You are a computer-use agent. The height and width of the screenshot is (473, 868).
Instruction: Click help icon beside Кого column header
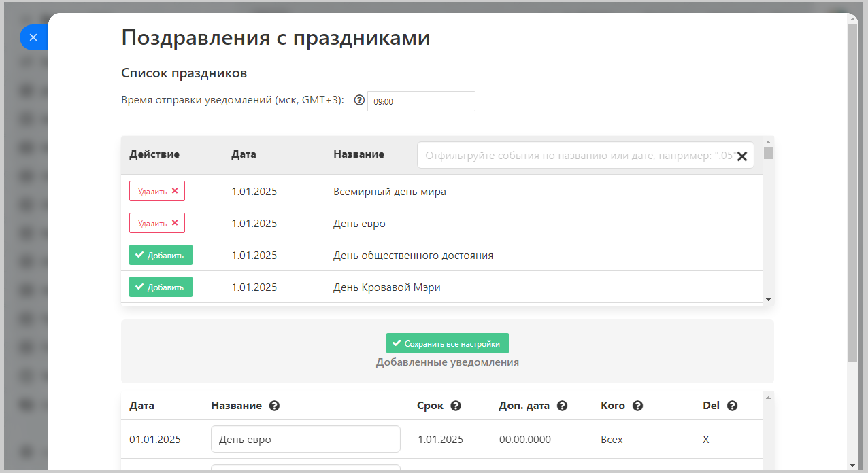pyautogui.click(x=637, y=406)
